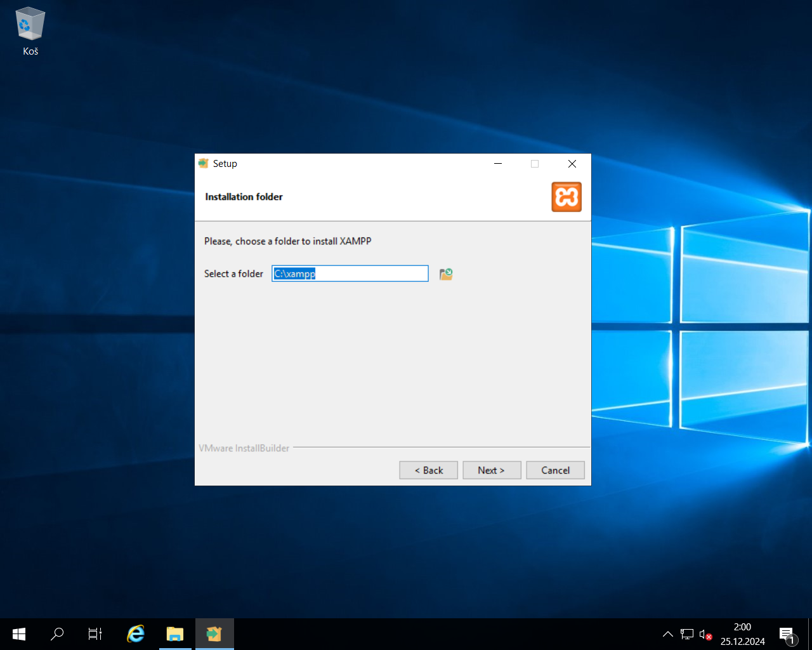Click Next to continue installation
Viewport: 812px width, 650px height.
(492, 470)
